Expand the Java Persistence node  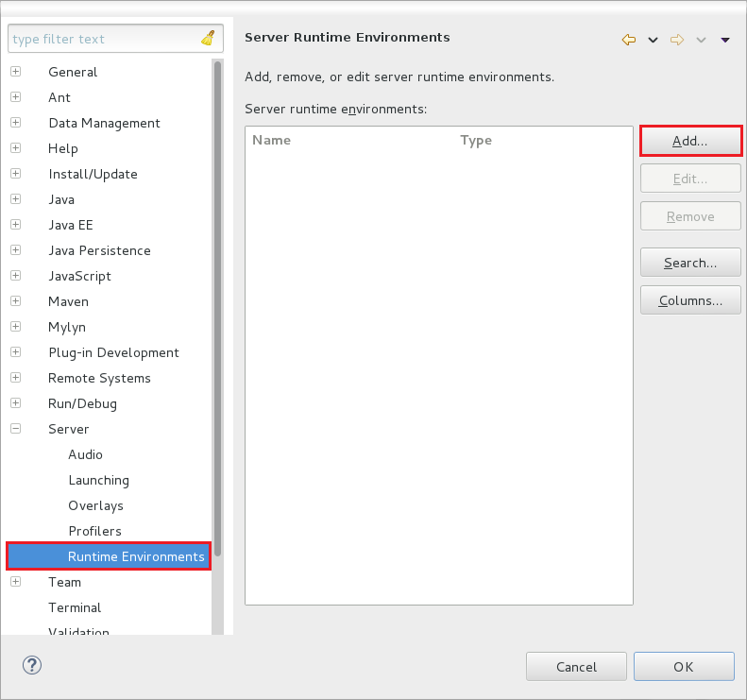point(16,249)
